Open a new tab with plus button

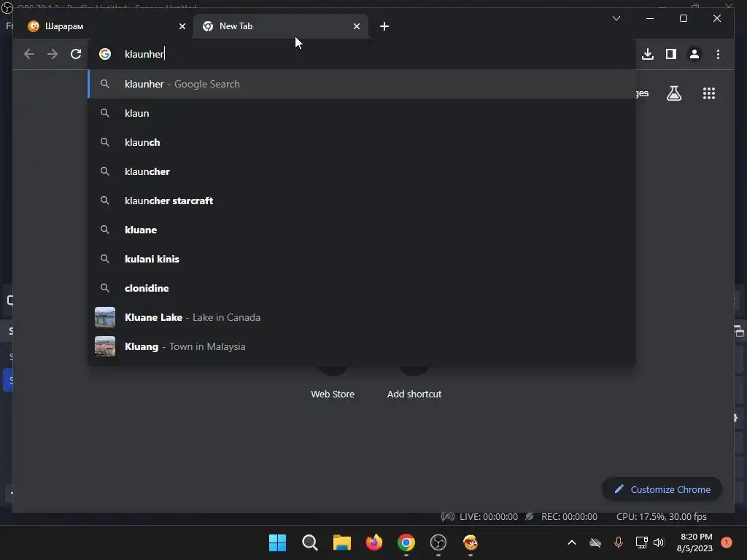[384, 26]
